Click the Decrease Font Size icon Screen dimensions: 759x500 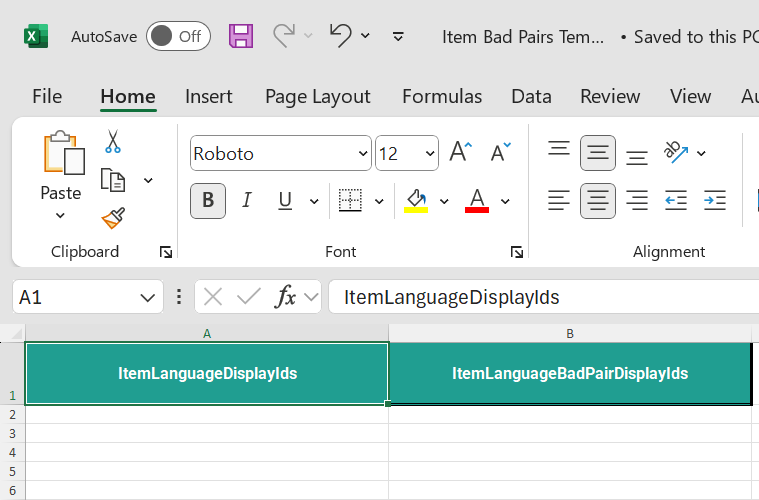[x=500, y=153]
